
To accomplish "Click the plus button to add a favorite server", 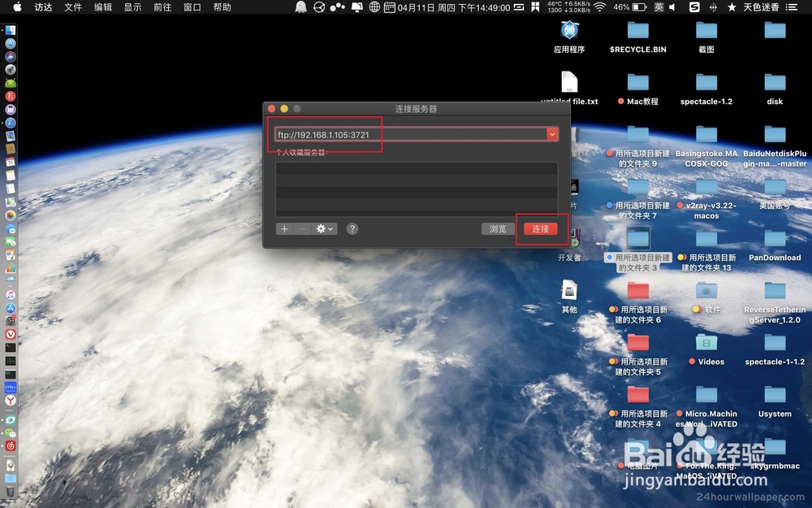I will (x=284, y=229).
